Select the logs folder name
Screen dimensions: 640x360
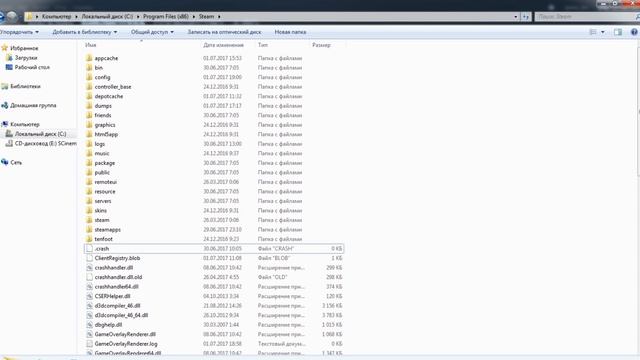(100, 144)
